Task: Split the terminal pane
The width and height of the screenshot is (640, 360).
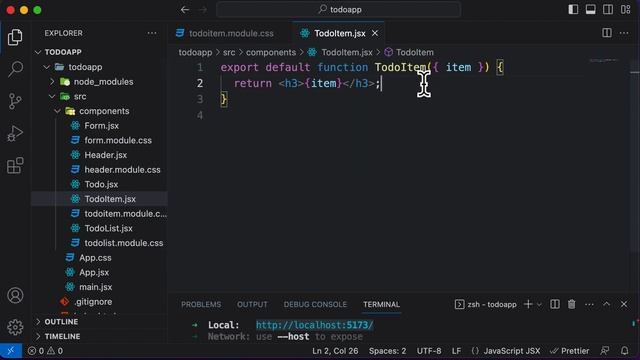Action: coord(555,304)
